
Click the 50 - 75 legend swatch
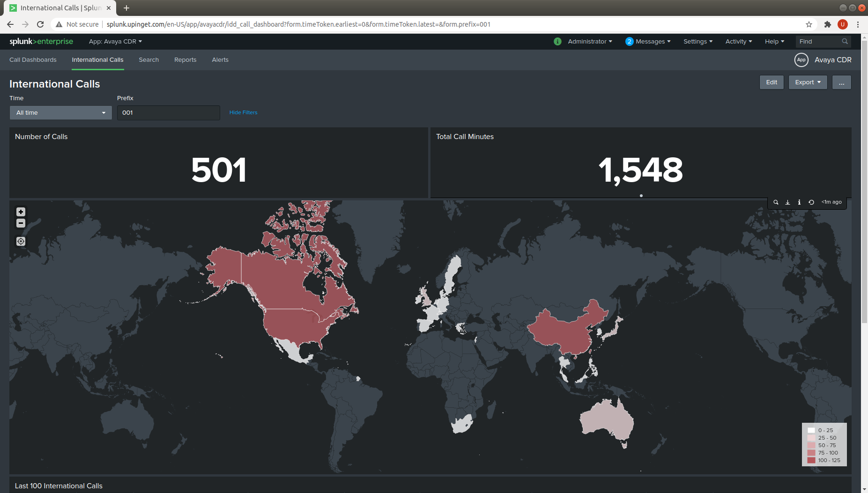[x=811, y=445]
